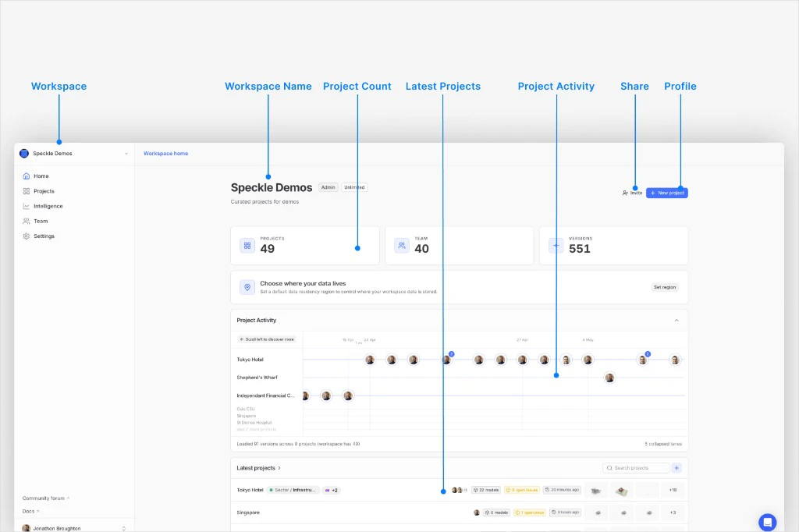This screenshot has width=799, height=532.
Task: Collapse the Project Activity panel chevron
Action: [676, 321]
